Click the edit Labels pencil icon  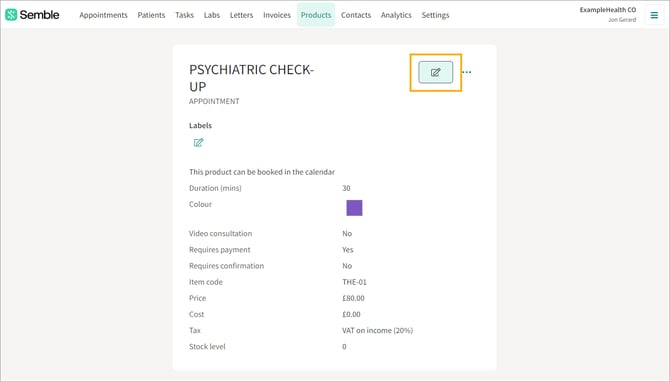tap(198, 142)
